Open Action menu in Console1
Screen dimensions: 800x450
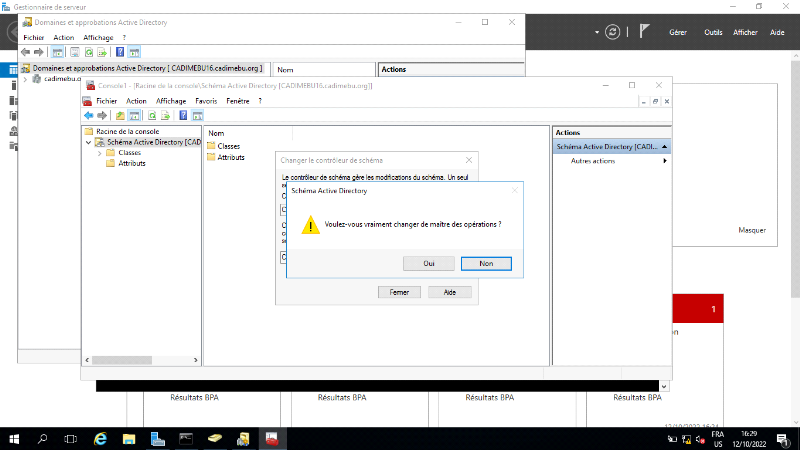pyautogui.click(x=136, y=101)
